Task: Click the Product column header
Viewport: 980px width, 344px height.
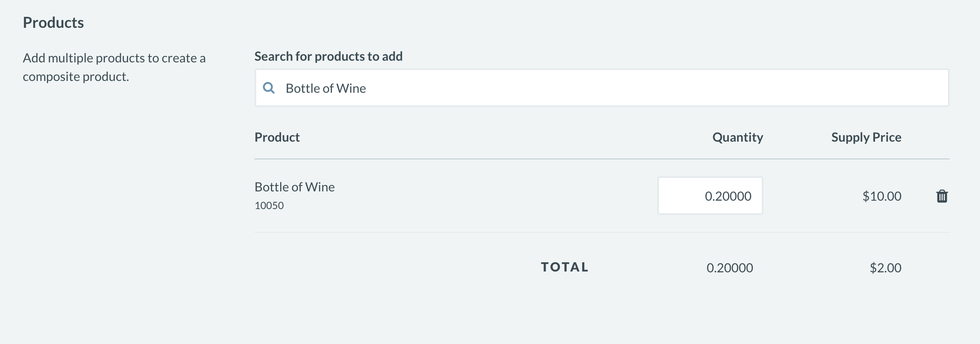Action: [x=277, y=137]
